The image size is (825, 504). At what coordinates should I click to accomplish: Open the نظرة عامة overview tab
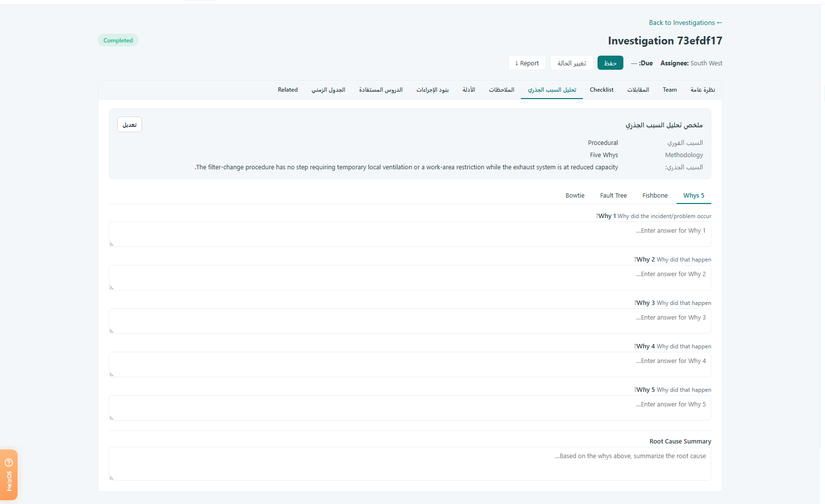coord(702,90)
